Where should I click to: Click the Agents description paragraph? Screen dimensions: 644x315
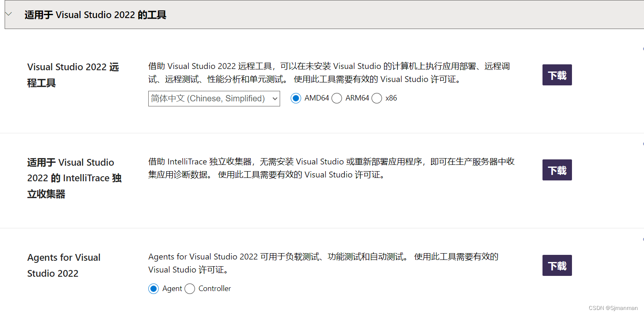click(x=323, y=263)
